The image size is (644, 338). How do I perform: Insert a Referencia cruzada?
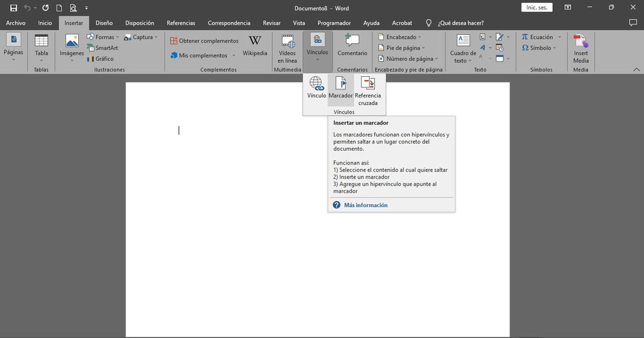point(368,89)
